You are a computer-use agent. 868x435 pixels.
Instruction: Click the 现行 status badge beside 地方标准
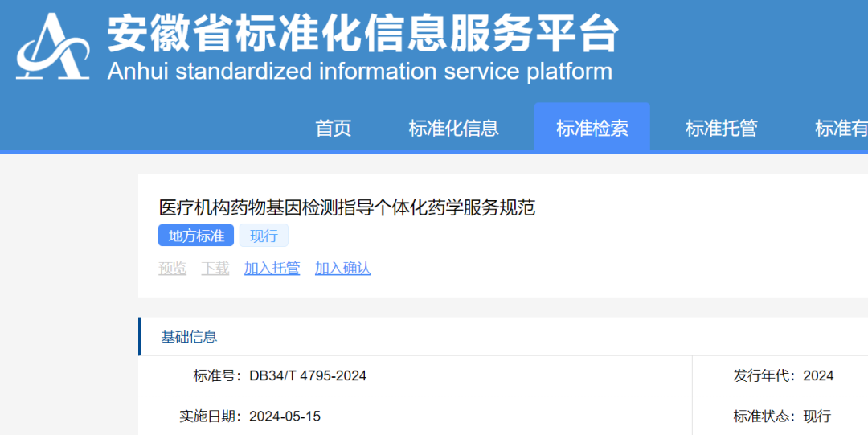click(x=264, y=236)
